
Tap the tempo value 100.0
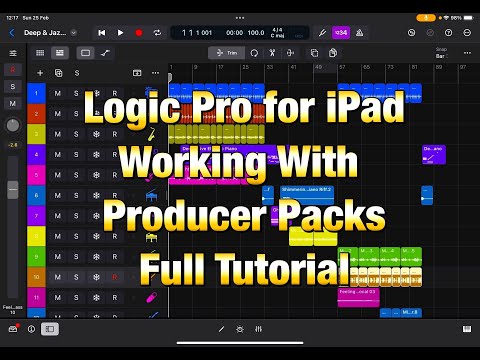point(256,33)
